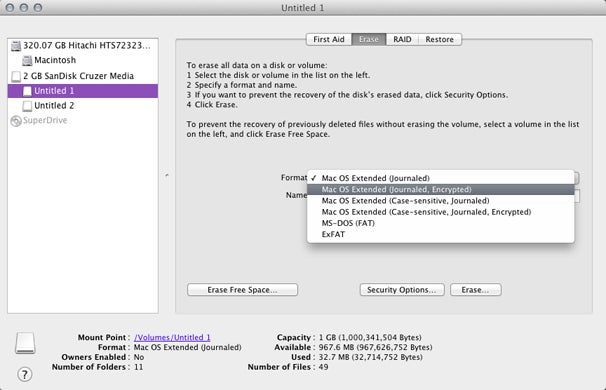Image resolution: width=606 pixels, height=390 pixels.
Task: Open the /Volumes/Untitled 1 mount point link
Action: click(x=172, y=337)
